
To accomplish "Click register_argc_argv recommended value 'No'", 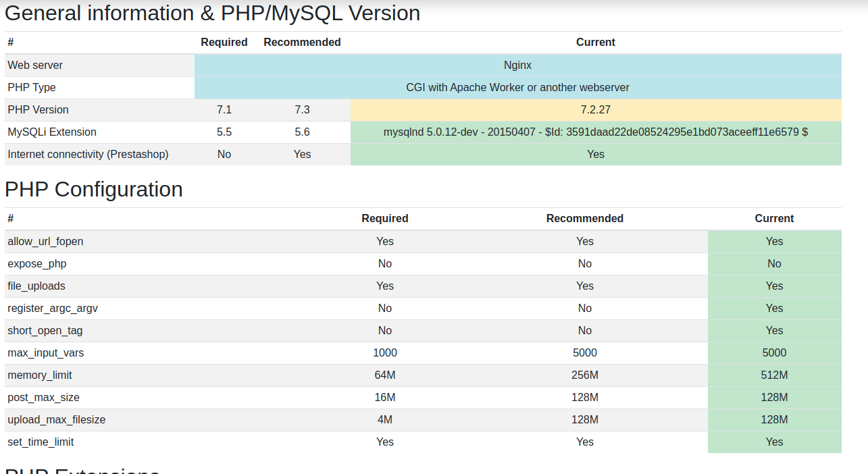I will [x=585, y=309].
